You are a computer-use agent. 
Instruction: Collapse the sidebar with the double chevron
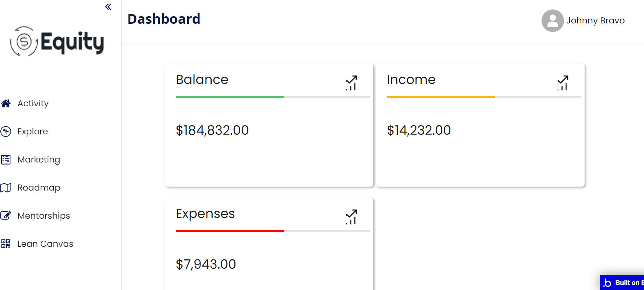tap(108, 7)
